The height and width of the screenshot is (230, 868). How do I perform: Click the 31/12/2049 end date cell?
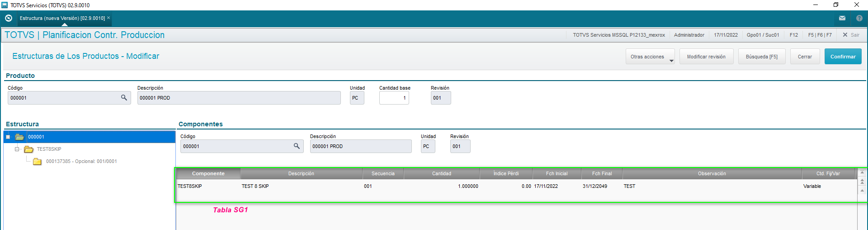[595, 186]
